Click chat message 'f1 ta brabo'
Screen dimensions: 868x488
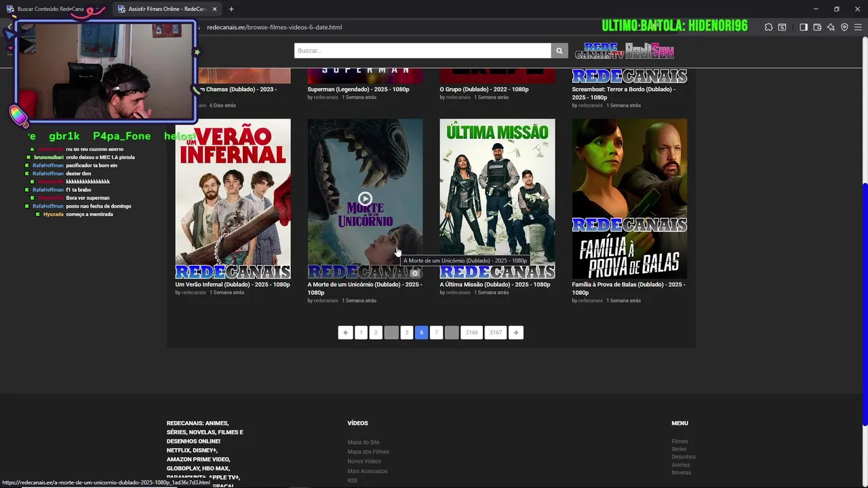pyautogui.click(x=79, y=190)
